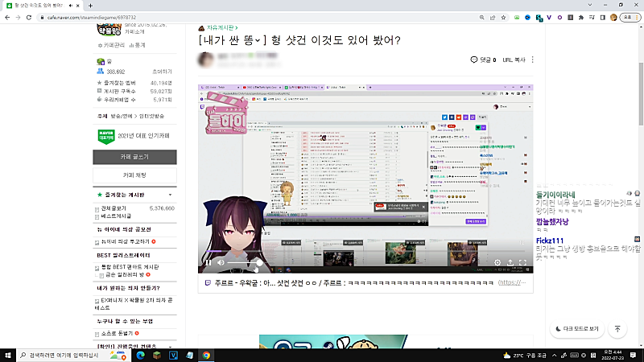644x362 pixels.
Task: Open the tab search chevron
Action: [x=590, y=5]
